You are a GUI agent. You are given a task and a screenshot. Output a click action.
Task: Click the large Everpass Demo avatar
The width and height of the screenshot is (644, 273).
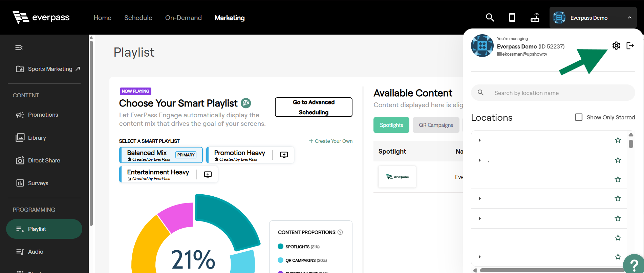point(482,45)
